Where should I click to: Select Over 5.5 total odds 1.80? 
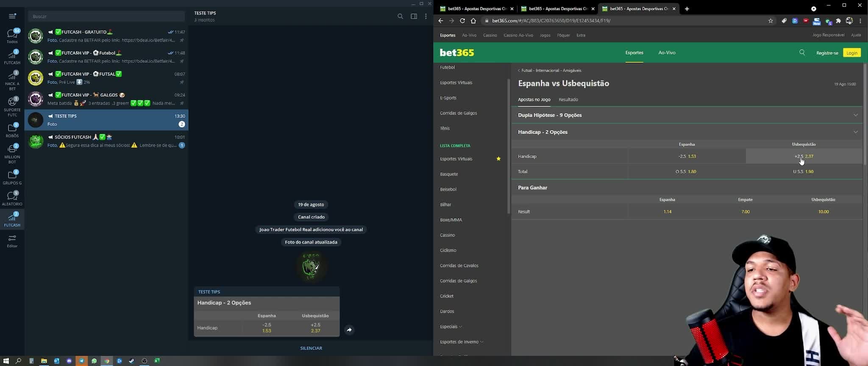(x=687, y=172)
